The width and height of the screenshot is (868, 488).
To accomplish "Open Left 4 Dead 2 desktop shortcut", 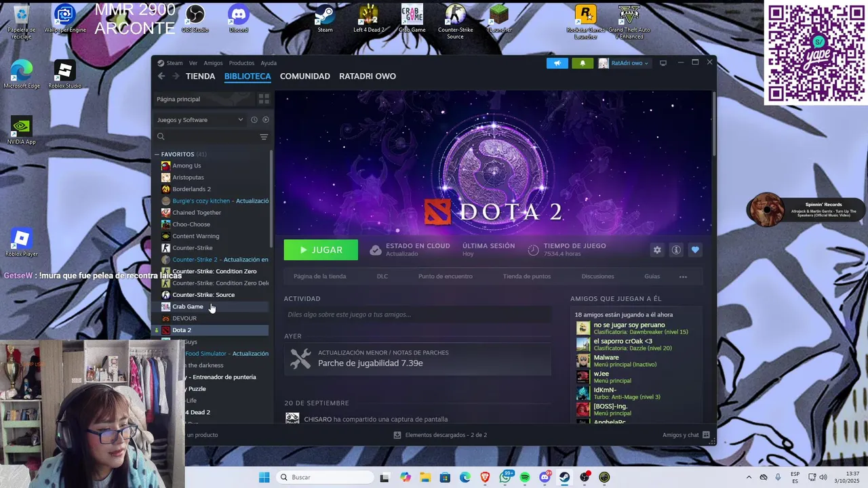I will tap(369, 18).
